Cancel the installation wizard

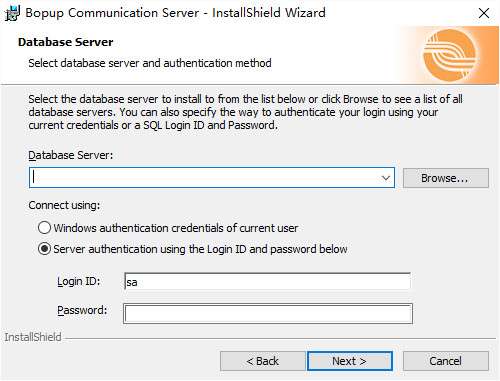tap(446, 361)
